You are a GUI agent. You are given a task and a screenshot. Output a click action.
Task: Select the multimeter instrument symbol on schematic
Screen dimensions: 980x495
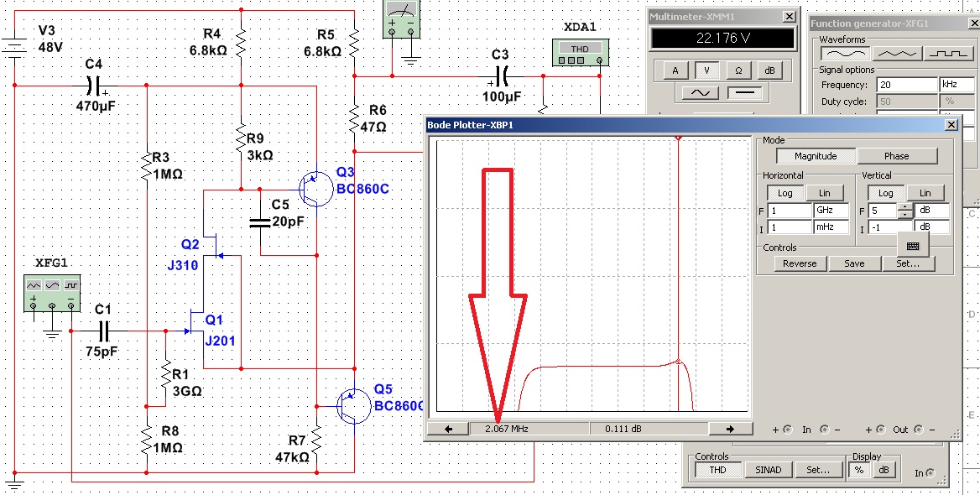401,18
